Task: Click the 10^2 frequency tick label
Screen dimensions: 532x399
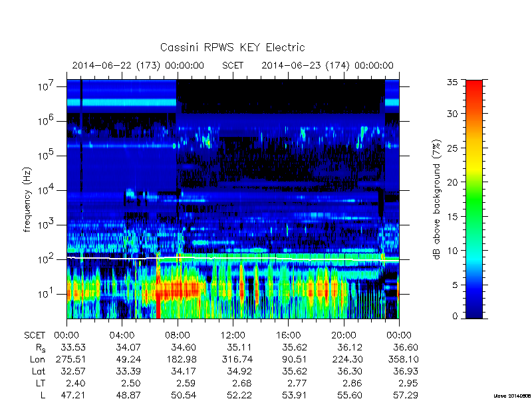Action: [47, 259]
